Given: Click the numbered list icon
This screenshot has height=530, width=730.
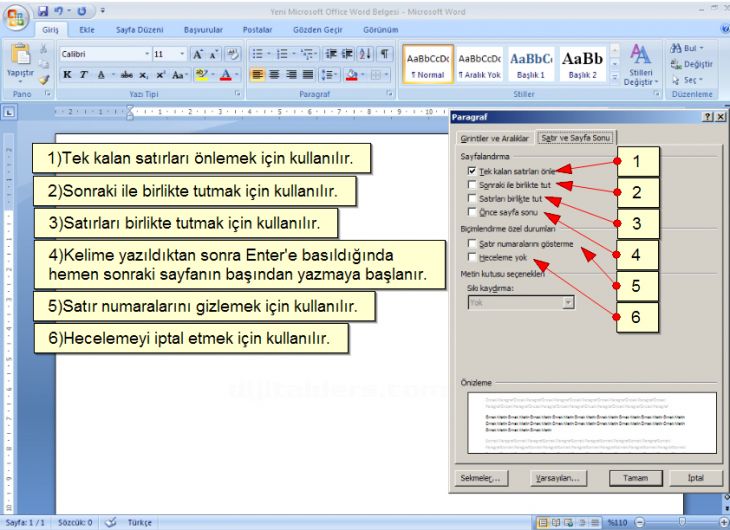Looking at the screenshot, I should tap(282, 54).
